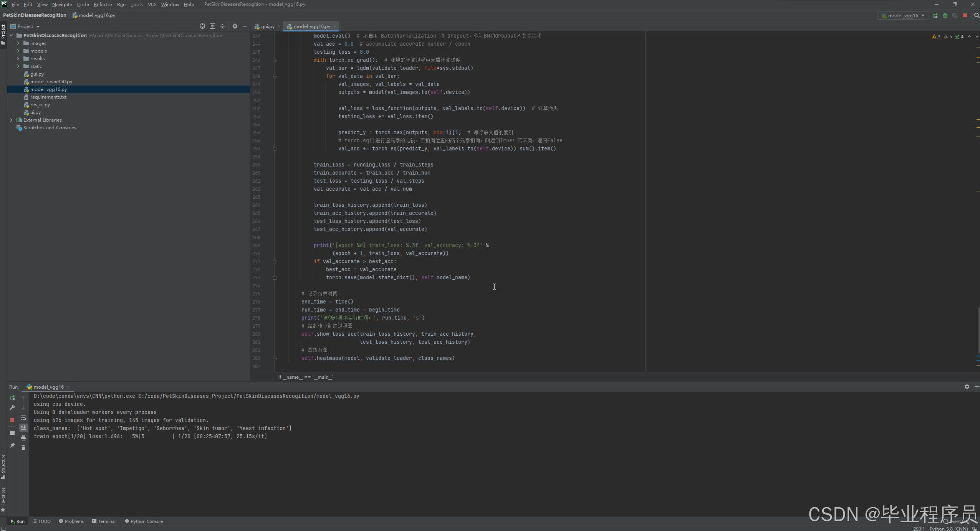The width and height of the screenshot is (980, 531).
Task: Select model_resnet50.py in project tree
Action: click(51, 82)
